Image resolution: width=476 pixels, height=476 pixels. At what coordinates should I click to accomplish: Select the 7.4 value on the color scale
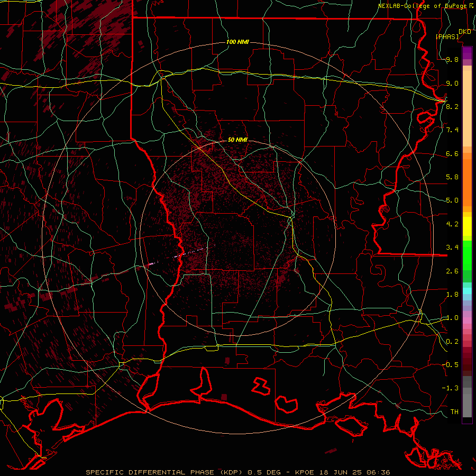pyautogui.click(x=452, y=130)
